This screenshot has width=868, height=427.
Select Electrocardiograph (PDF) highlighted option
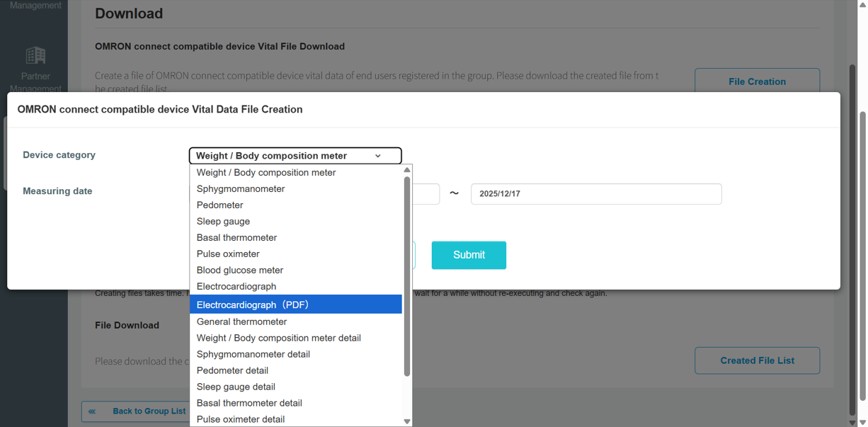296,304
